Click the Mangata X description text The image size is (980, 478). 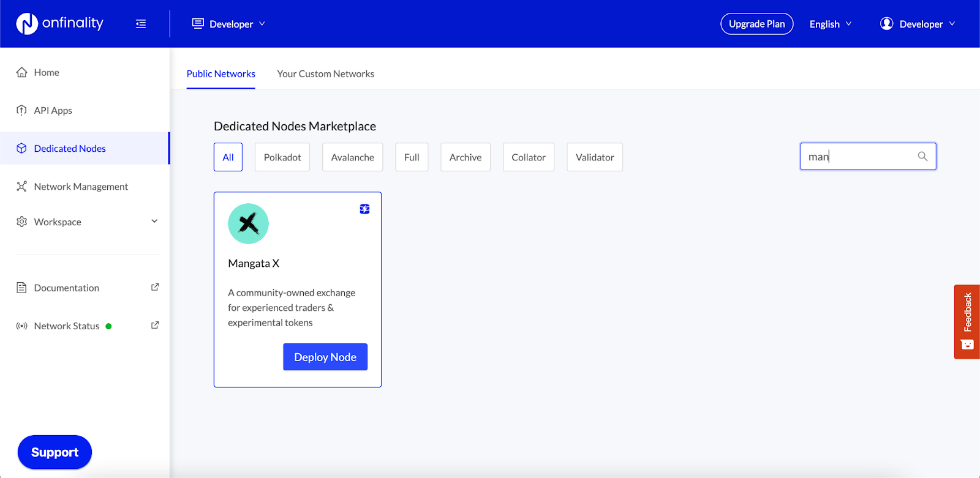pos(292,308)
